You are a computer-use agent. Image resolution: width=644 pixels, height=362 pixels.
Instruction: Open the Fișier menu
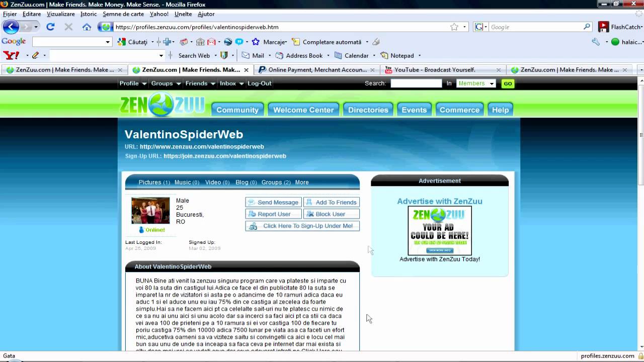[x=10, y=14]
